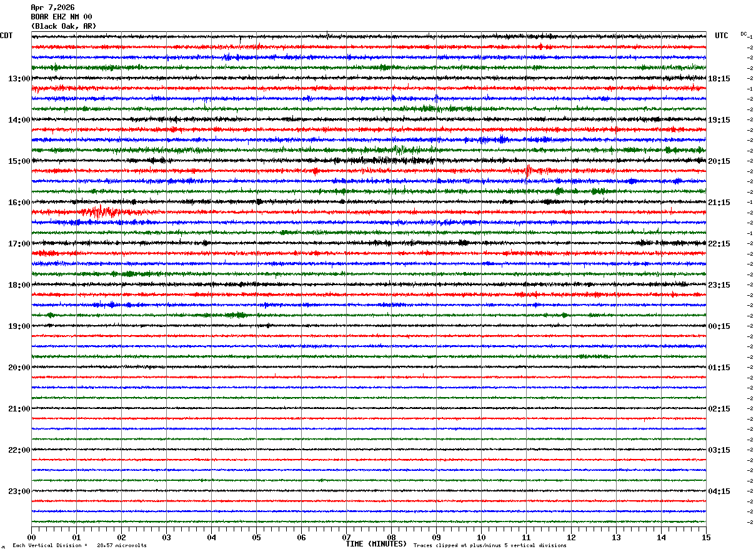Select the 20:00 CDT time label
756x554 pixels.
[x=19, y=368]
